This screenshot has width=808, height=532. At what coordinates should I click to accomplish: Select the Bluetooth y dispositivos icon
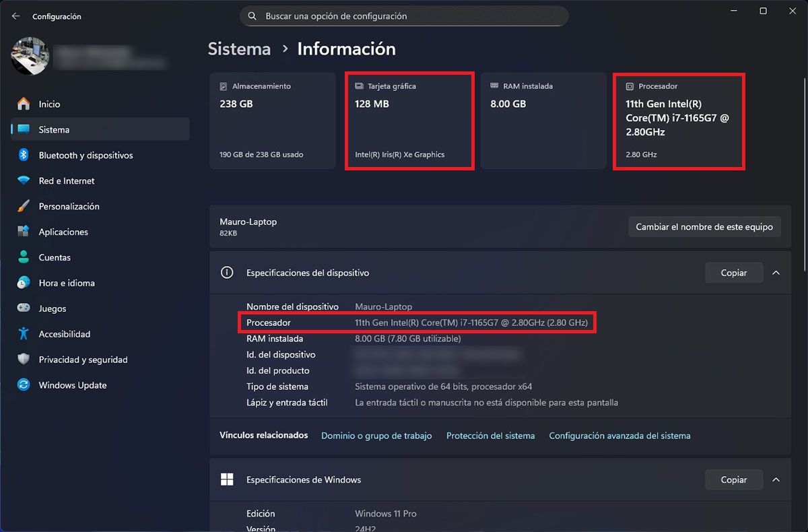(24, 155)
